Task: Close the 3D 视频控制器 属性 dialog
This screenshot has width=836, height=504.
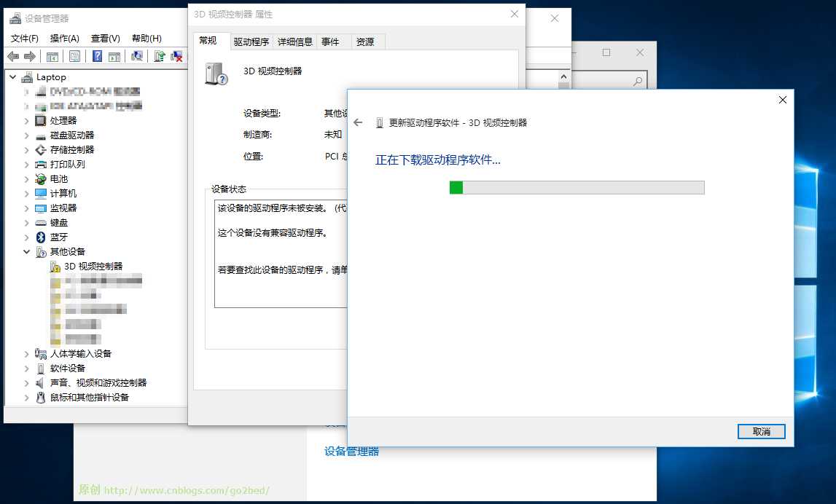Action: point(515,15)
